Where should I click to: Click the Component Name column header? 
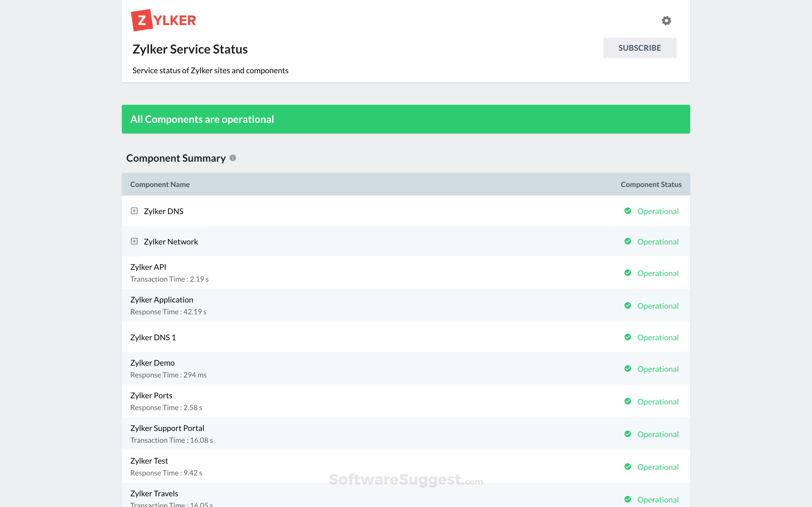pyautogui.click(x=160, y=184)
